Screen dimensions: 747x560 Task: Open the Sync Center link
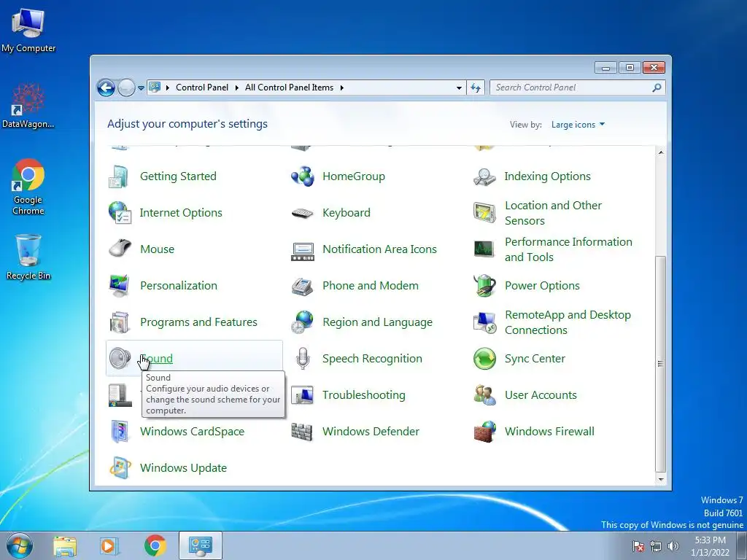tap(535, 359)
